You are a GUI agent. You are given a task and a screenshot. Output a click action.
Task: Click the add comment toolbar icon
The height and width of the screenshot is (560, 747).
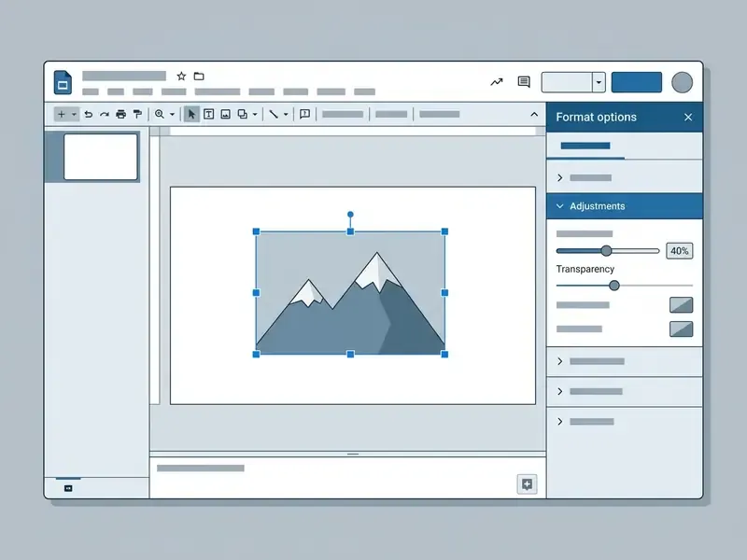pyautogui.click(x=305, y=114)
